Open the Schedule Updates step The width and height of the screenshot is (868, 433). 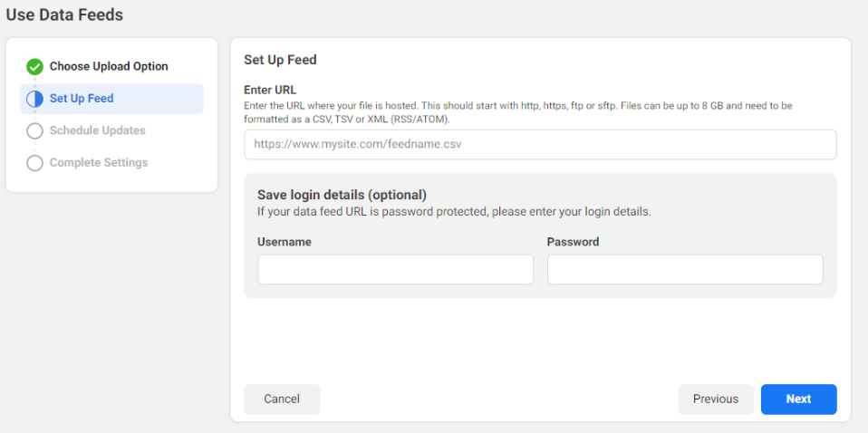(97, 131)
